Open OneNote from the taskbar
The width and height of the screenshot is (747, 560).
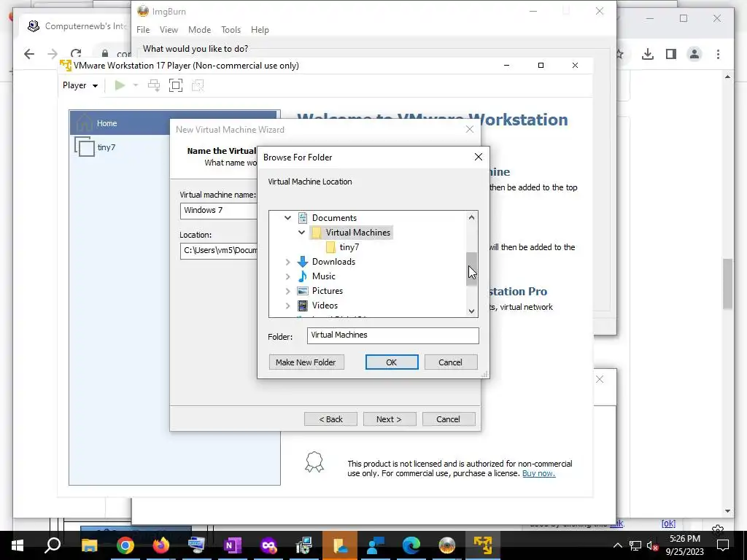pos(232,545)
